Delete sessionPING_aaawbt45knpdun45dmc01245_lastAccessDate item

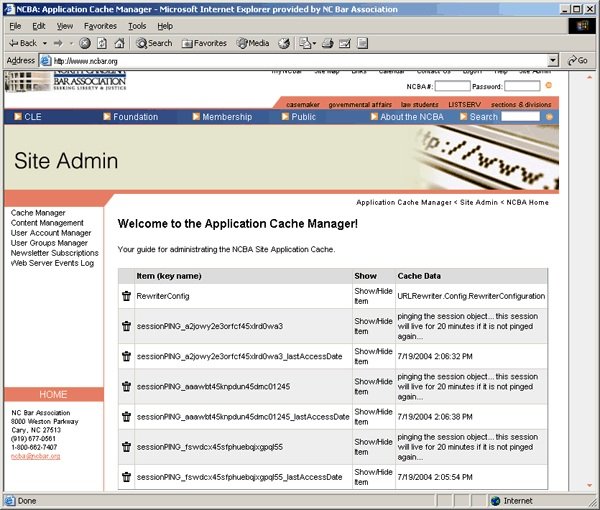tap(126, 417)
